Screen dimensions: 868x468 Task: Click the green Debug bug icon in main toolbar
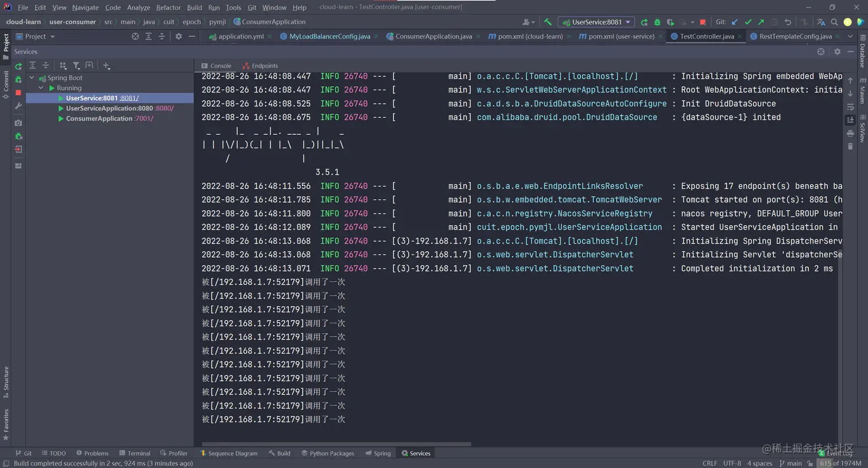point(657,22)
